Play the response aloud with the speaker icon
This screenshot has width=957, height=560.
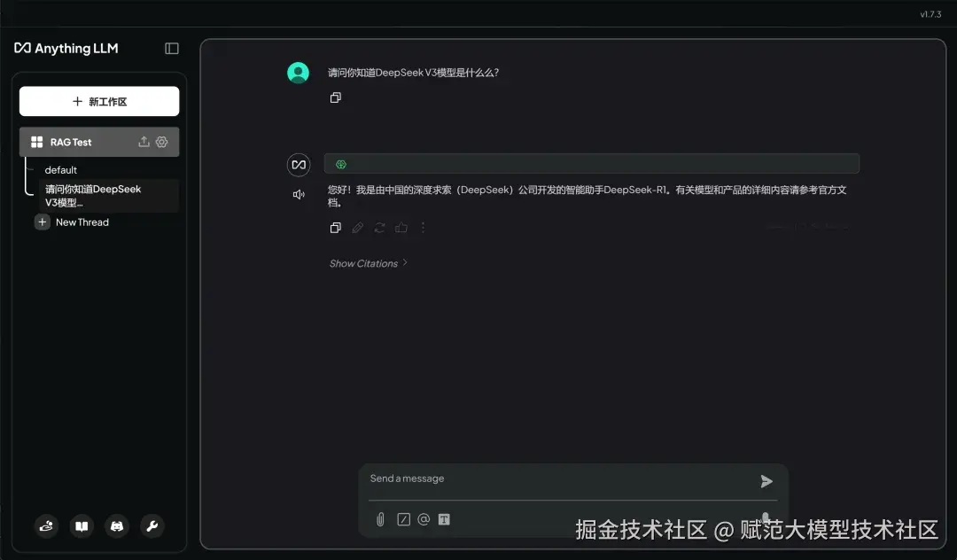299,193
